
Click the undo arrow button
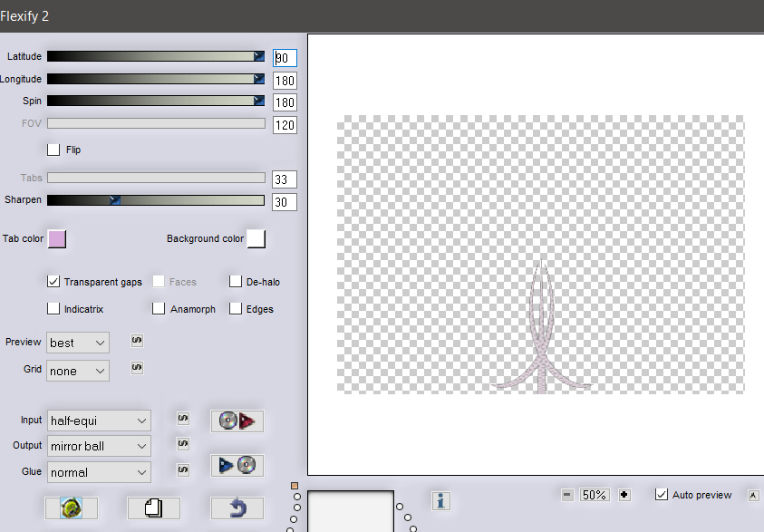pos(237,508)
